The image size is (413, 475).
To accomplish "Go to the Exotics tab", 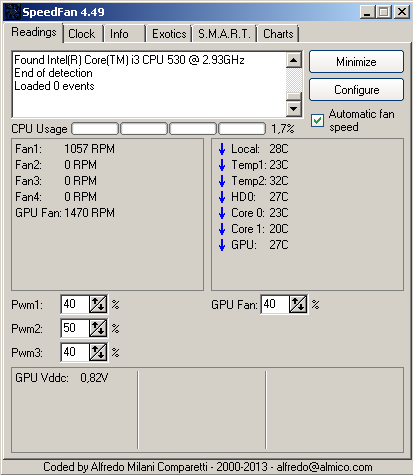I will pos(169,34).
